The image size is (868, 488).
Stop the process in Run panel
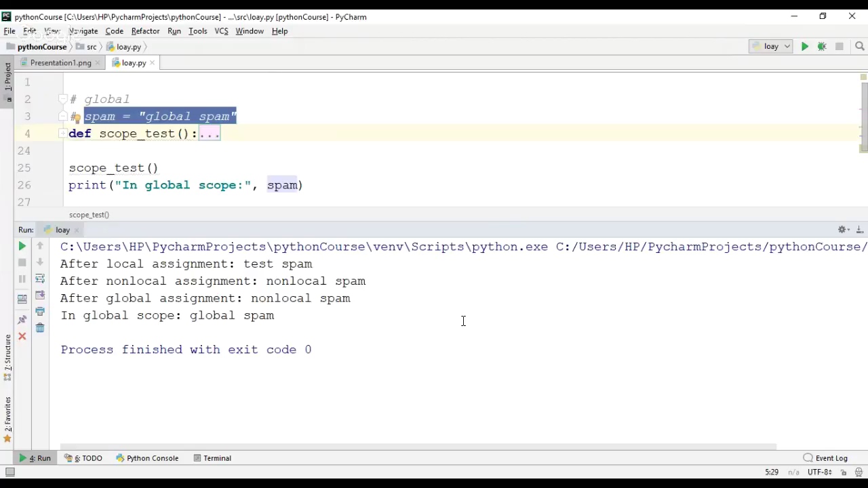(22, 262)
